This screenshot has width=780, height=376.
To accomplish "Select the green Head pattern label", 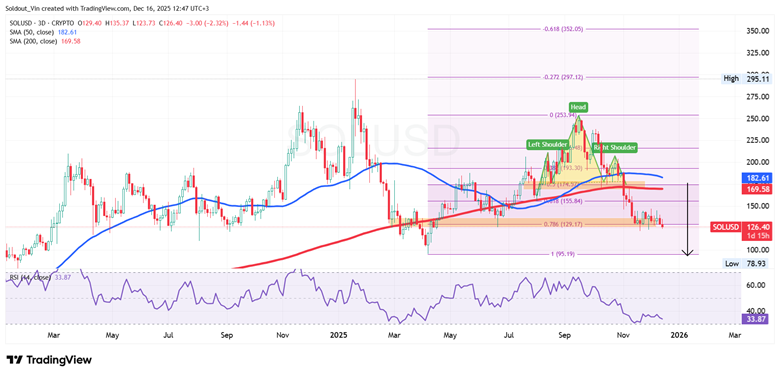I will 579,106.
